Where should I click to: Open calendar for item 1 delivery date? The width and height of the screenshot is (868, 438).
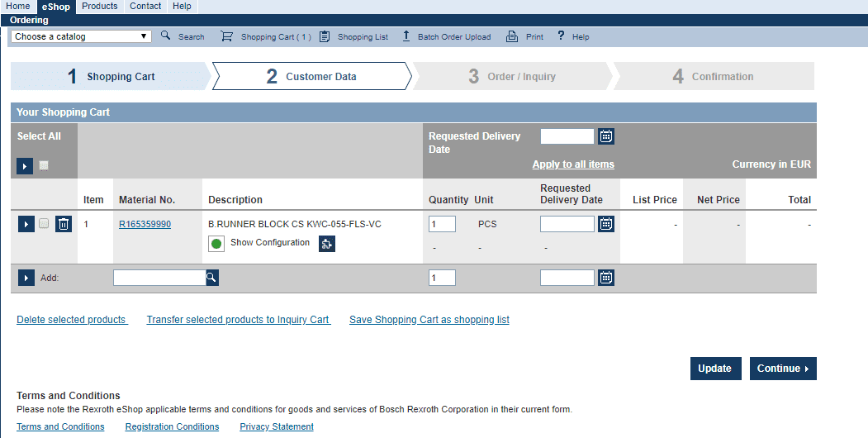pos(606,224)
